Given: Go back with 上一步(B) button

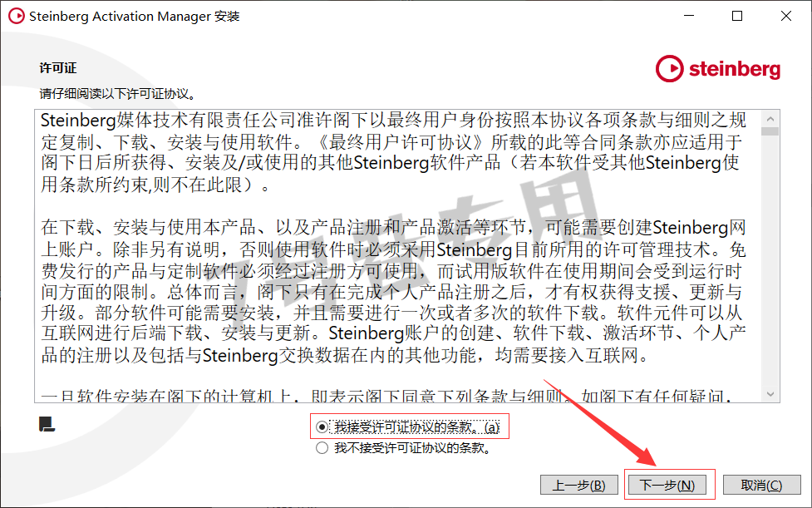Looking at the screenshot, I should 579,486.
